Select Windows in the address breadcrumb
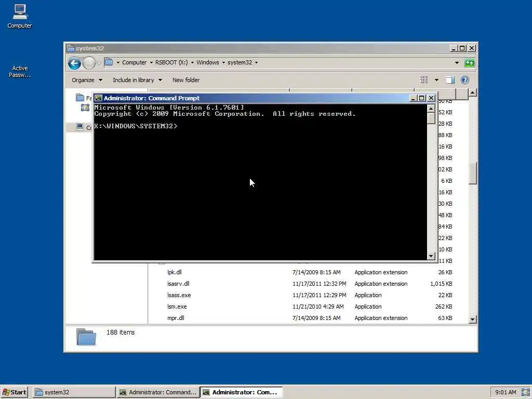532x399 pixels. point(208,62)
